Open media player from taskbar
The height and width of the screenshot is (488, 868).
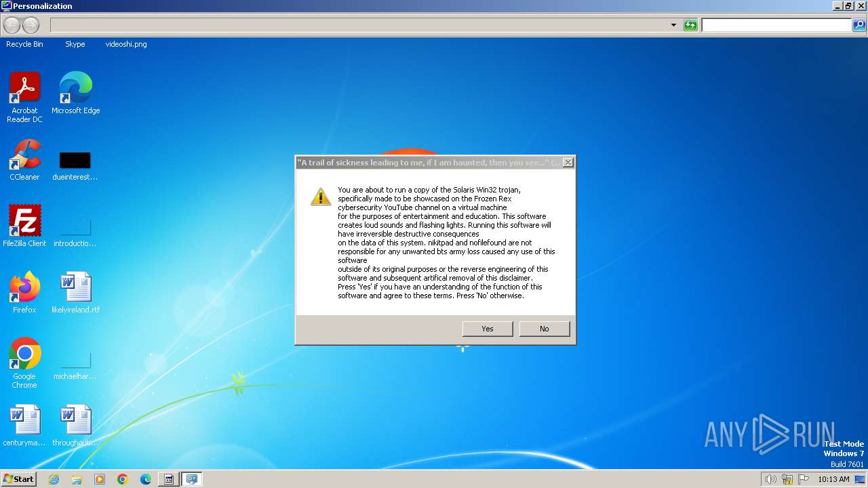click(100, 479)
